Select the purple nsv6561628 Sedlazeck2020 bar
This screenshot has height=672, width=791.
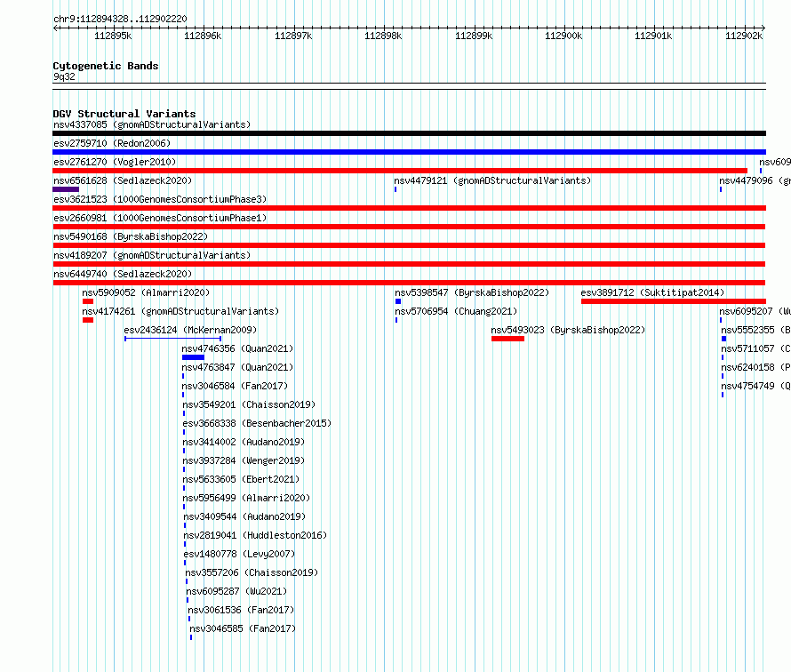66,189
